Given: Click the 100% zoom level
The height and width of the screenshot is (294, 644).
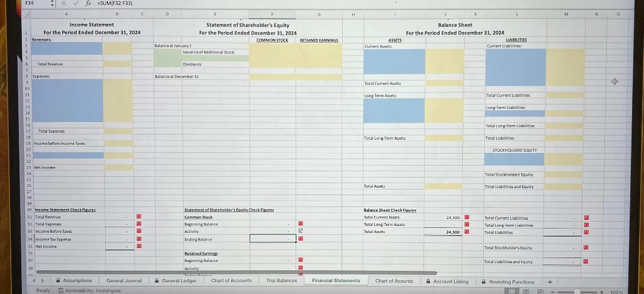Looking at the screenshot, I should [x=616, y=291].
